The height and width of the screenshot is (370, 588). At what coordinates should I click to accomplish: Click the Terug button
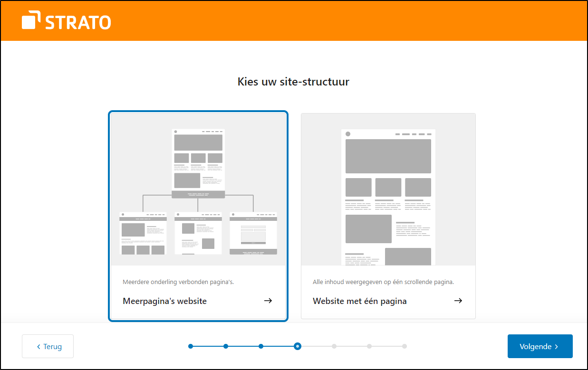pos(48,346)
